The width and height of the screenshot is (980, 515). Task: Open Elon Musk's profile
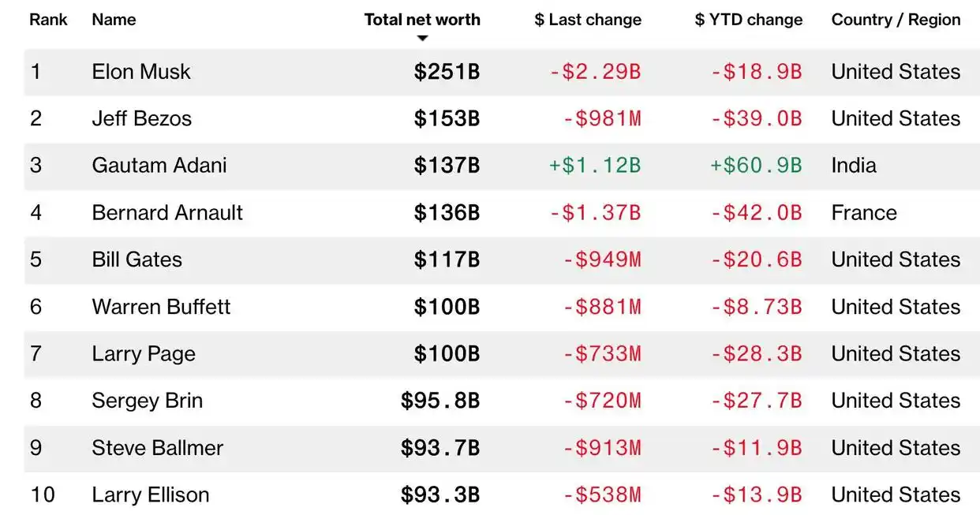click(141, 72)
